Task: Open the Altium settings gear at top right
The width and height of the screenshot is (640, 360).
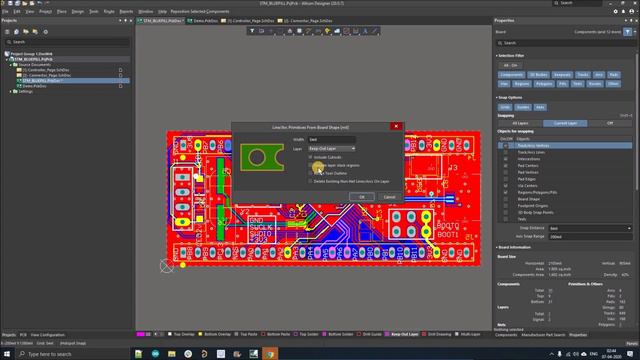Action: tap(616, 11)
